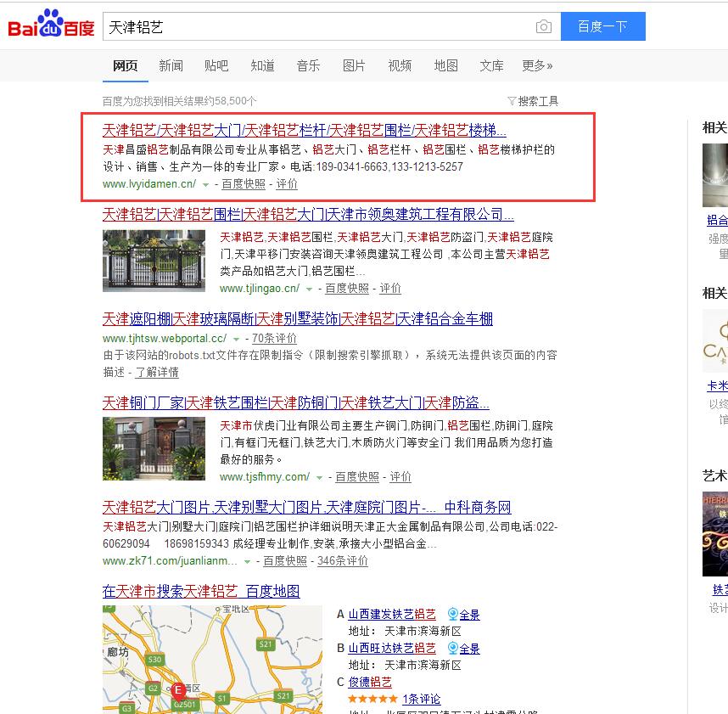728x714 pixels.
Task: Open the dropdown beside www.tjsfhmy.com
Action: 319,477
